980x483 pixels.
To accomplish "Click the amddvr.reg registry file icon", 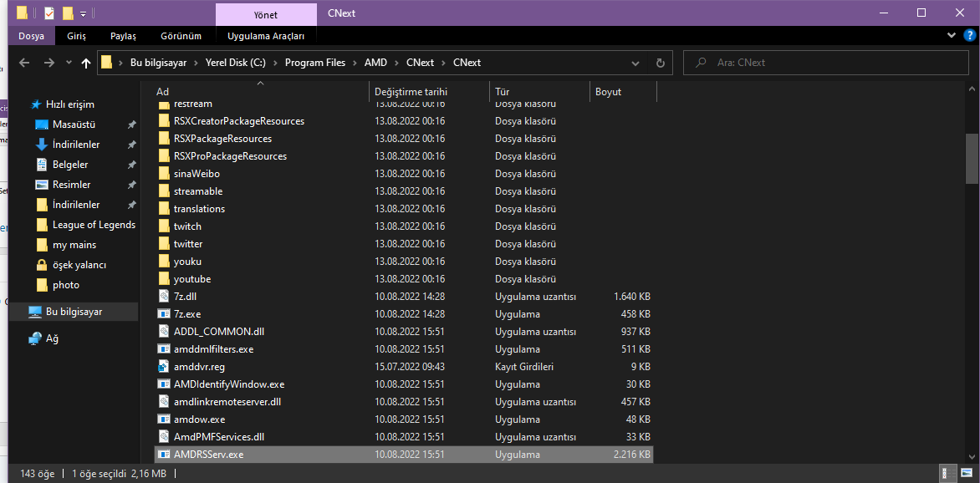I will (164, 366).
